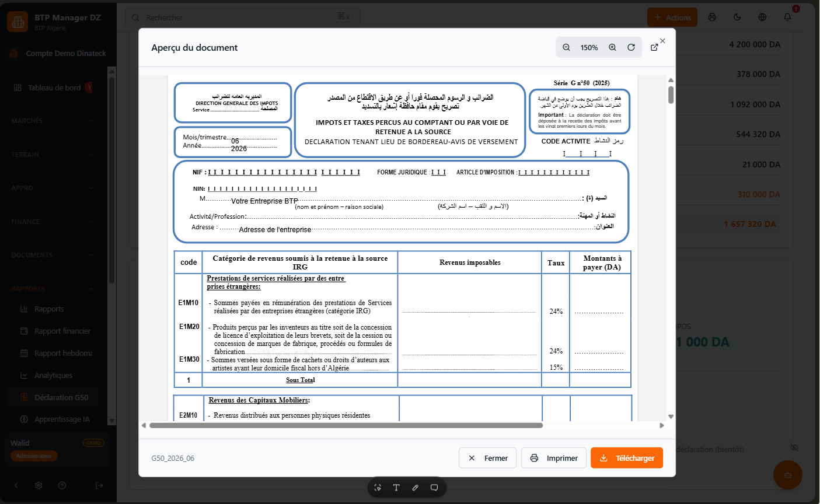The width and height of the screenshot is (820, 504).
Task: Zoom out the document preview
Action: (566, 48)
